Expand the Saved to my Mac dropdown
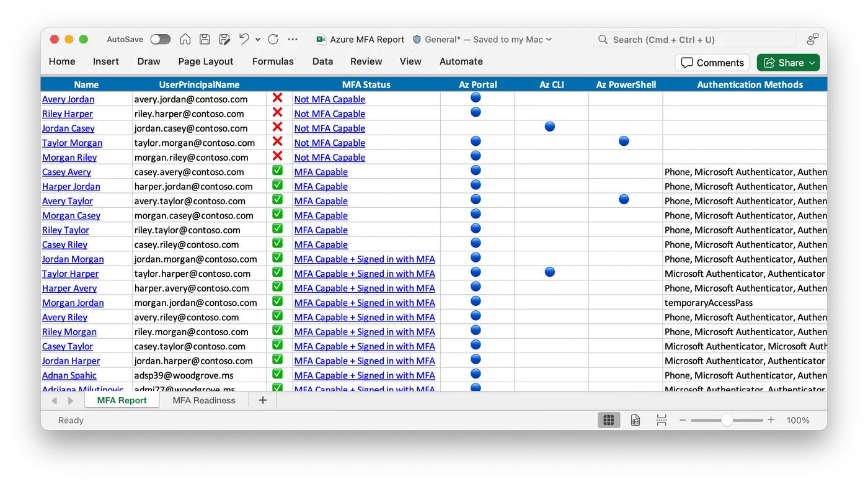Image resolution: width=868 pixels, height=484 pixels. pos(549,39)
